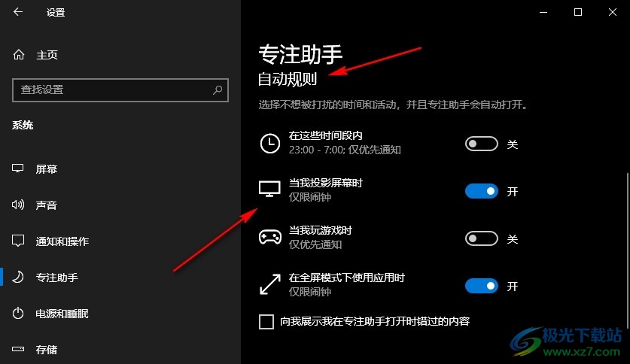Check 向我展示我在专注助手打开时错过的内容 box
The image size is (630, 364).
point(266,321)
